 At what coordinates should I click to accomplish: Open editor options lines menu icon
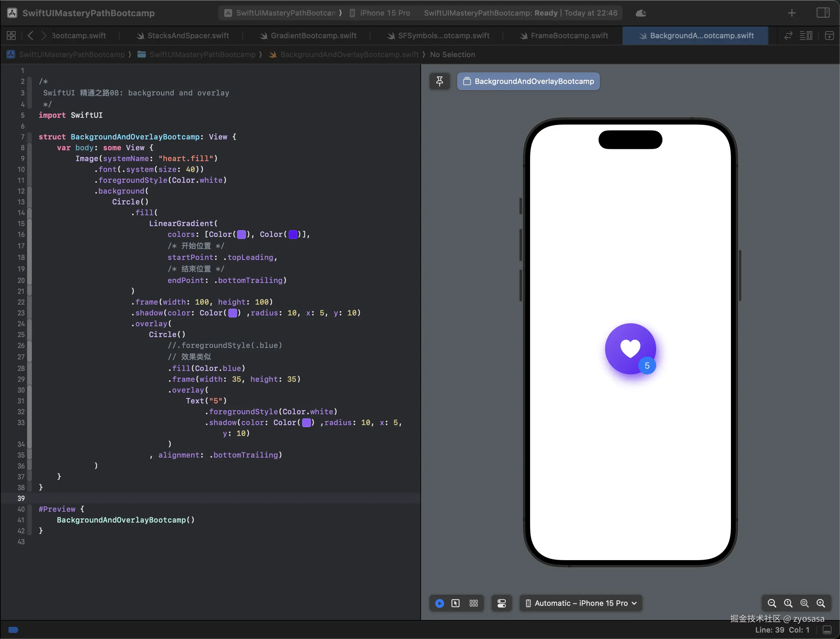pos(806,36)
